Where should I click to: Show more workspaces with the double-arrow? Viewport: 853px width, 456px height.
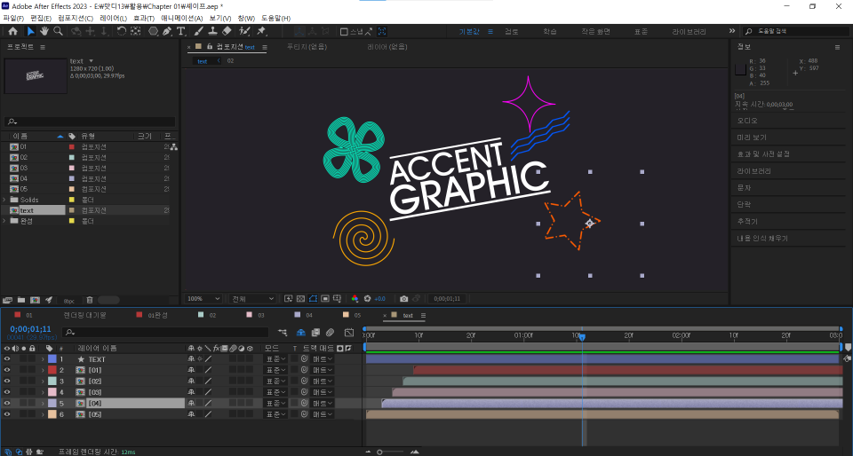732,31
